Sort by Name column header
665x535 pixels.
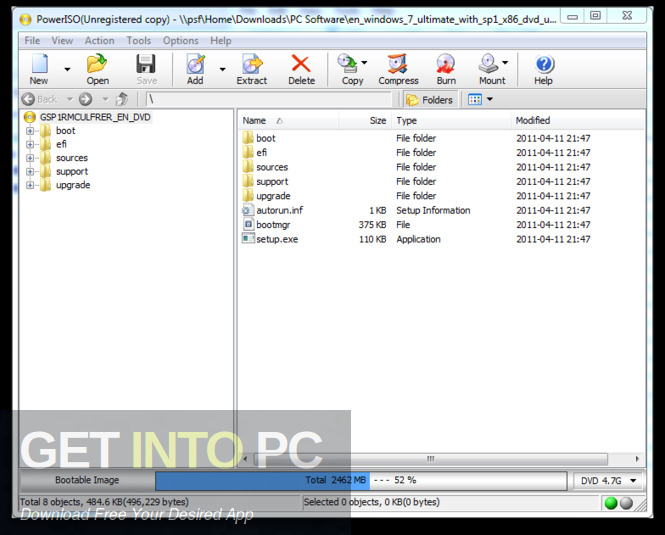288,120
